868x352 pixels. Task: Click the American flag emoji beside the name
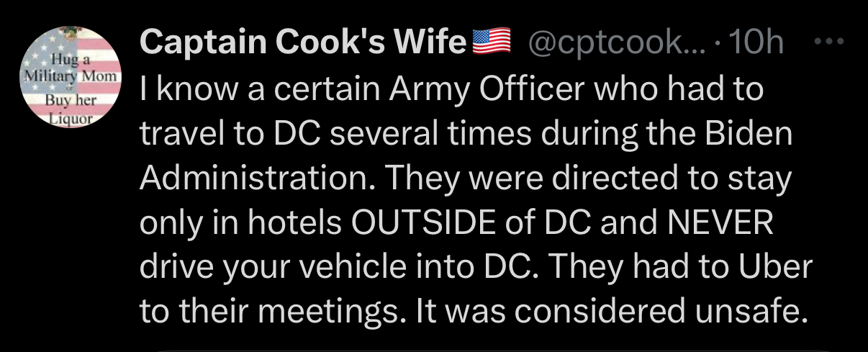(492, 45)
